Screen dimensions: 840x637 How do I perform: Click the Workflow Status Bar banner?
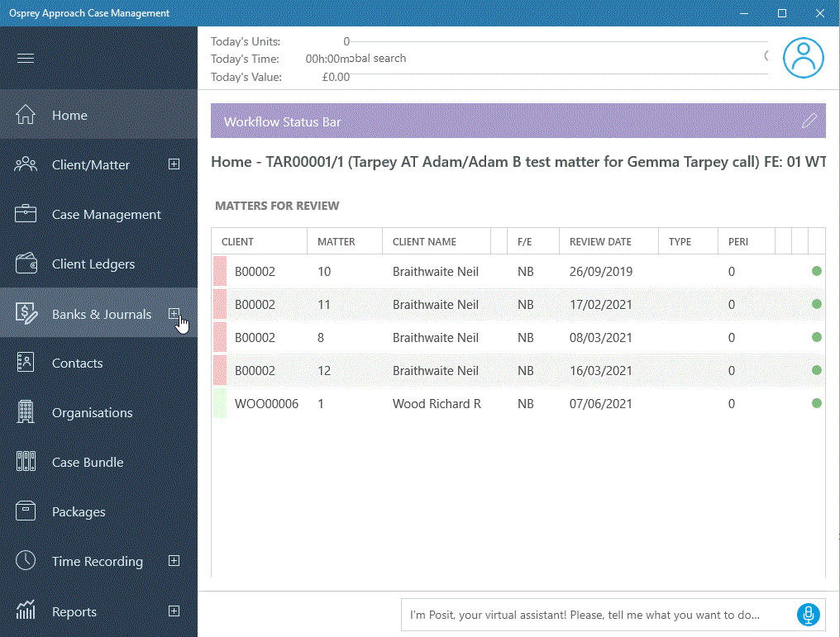pyautogui.click(x=518, y=121)
